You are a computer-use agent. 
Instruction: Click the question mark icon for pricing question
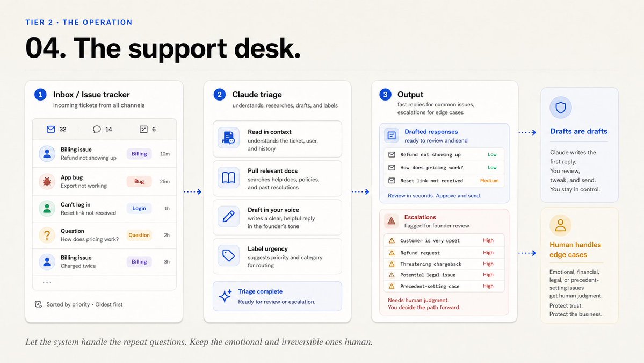pos(47,235)
